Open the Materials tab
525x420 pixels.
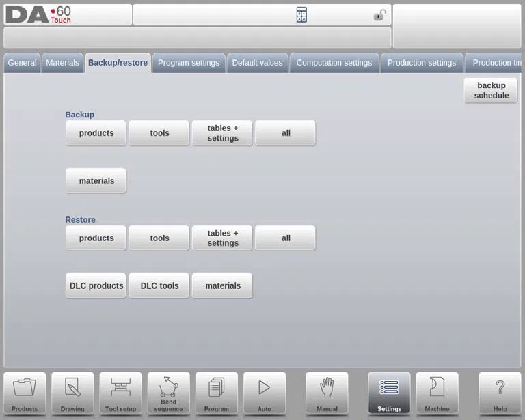[63, 63]
